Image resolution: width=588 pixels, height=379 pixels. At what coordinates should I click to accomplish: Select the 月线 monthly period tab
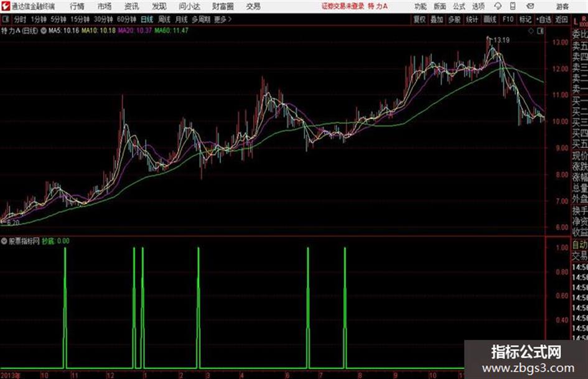[x=182, y=19]
